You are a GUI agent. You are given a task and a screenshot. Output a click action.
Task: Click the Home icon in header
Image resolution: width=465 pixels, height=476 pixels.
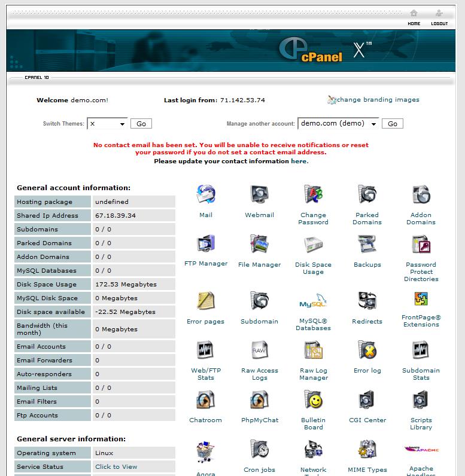coord(414,13)
